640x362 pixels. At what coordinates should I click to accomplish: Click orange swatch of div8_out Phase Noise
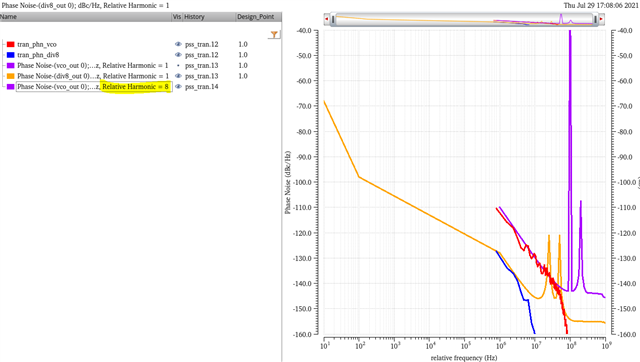tap(11, 76)
